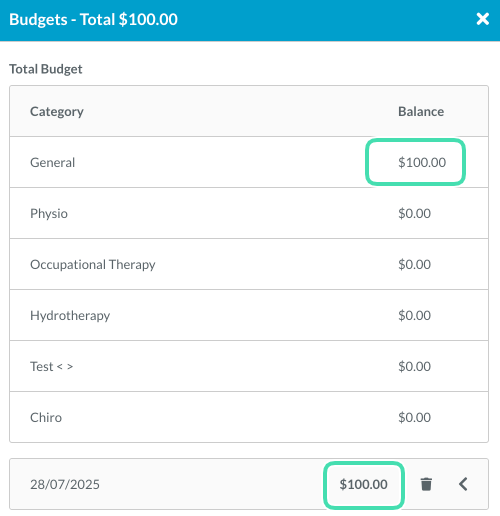Select the Test < > category row
The width and height of the screenshot is (500, 516).
pyautogui.click(x=249, y=366)
